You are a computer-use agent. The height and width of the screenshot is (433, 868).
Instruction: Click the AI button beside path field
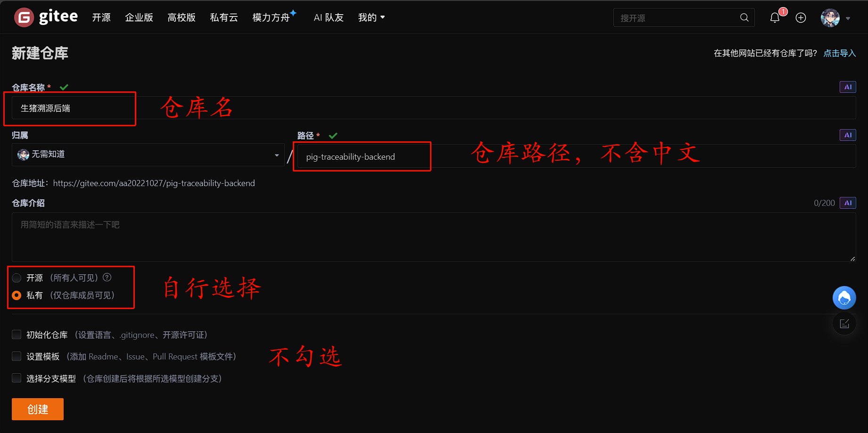click(x=848, y=135)
